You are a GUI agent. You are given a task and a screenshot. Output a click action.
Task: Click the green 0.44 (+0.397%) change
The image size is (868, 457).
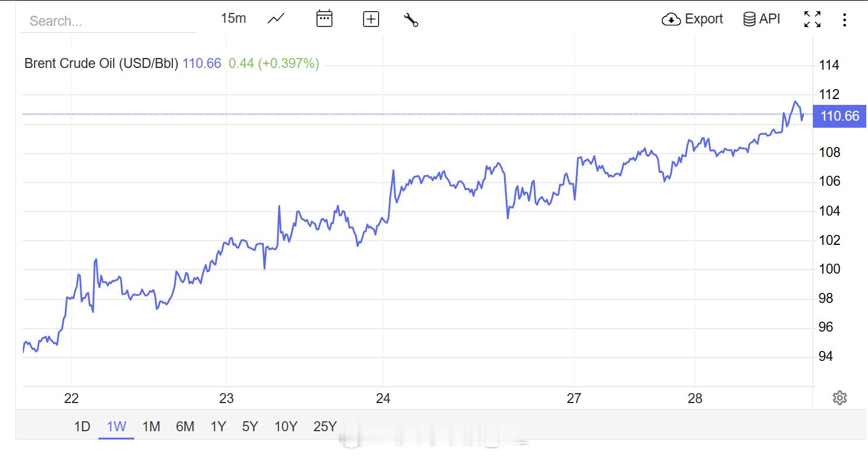274,63
